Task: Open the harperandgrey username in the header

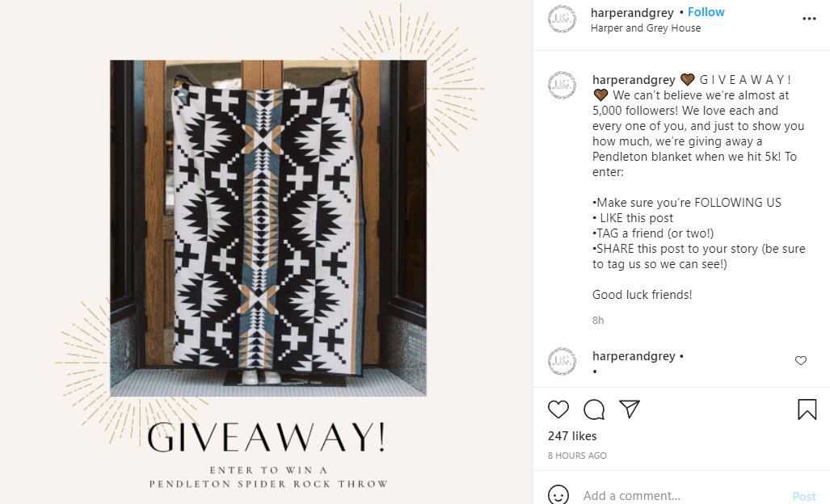Action: (x=631, y=13)
